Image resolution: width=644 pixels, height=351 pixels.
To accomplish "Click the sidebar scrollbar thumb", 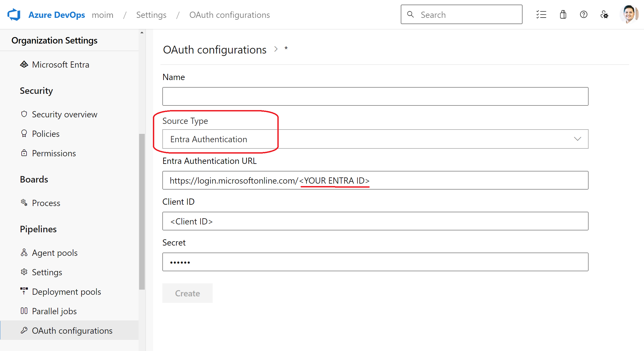I will click(142, 211).
